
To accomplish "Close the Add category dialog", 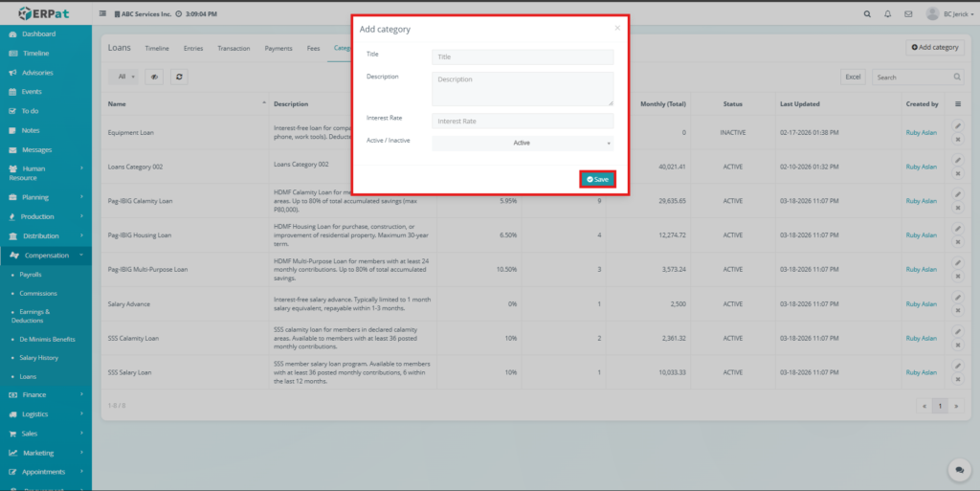I will 617,28.
